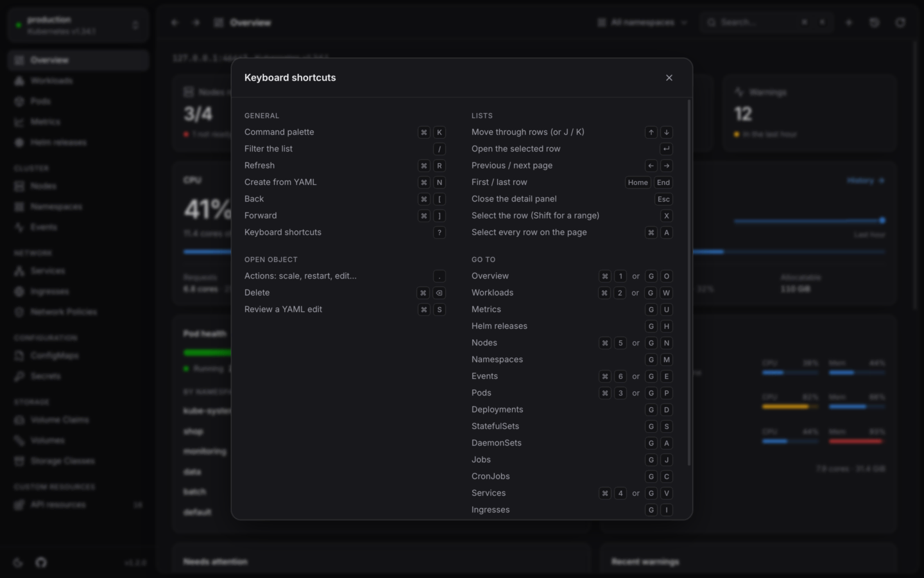Image resolution: width=924 pixels, height=578 pixels.
Task: Click the 'Create from YAML' shortcut label
Action: click(x=280, y=182)
